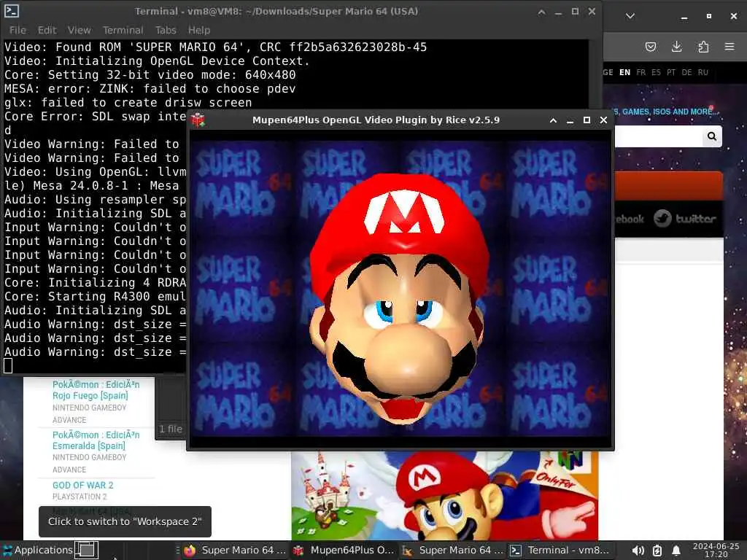Open Firefox hamburger application menu

pos(729,47)
